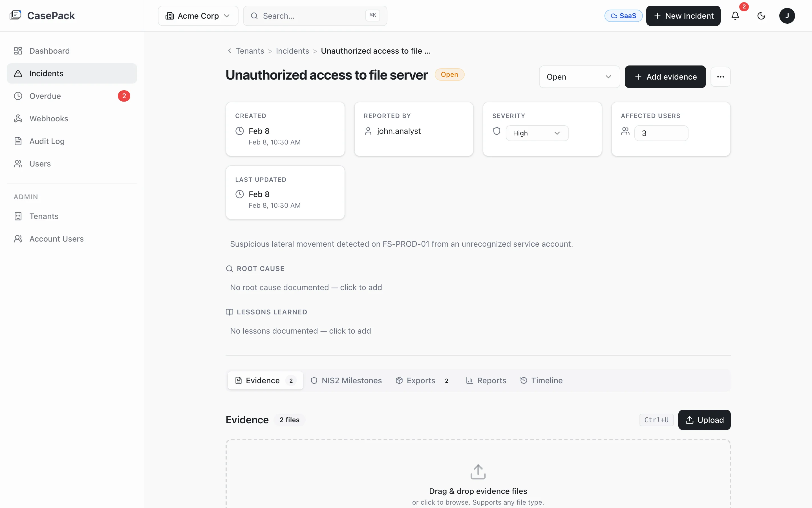Open user avatar J menu
The width and height of the screenshot is (812, 508).
coord(787,16)
